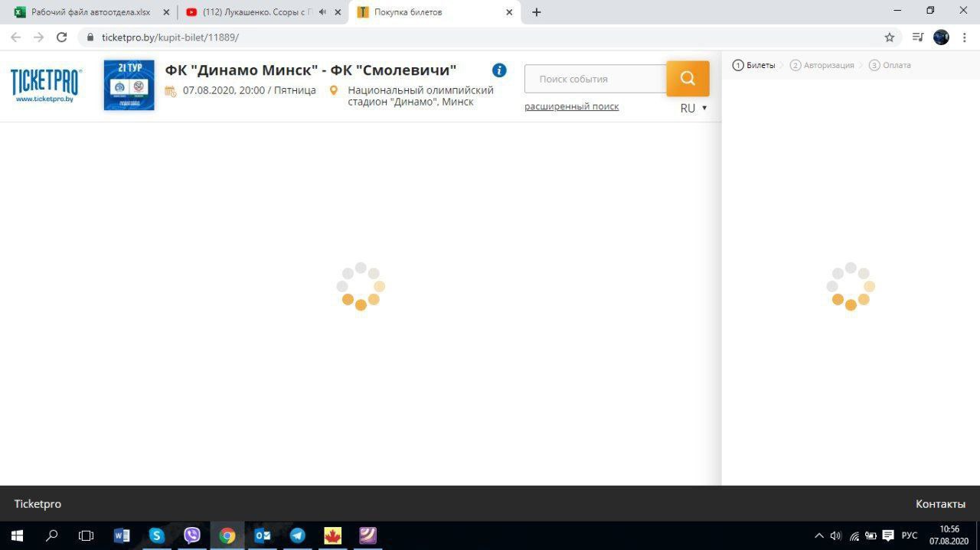The width and height of the screenshot is (980, 550).
Task: Go back in browser history
Action: (15, 37)
